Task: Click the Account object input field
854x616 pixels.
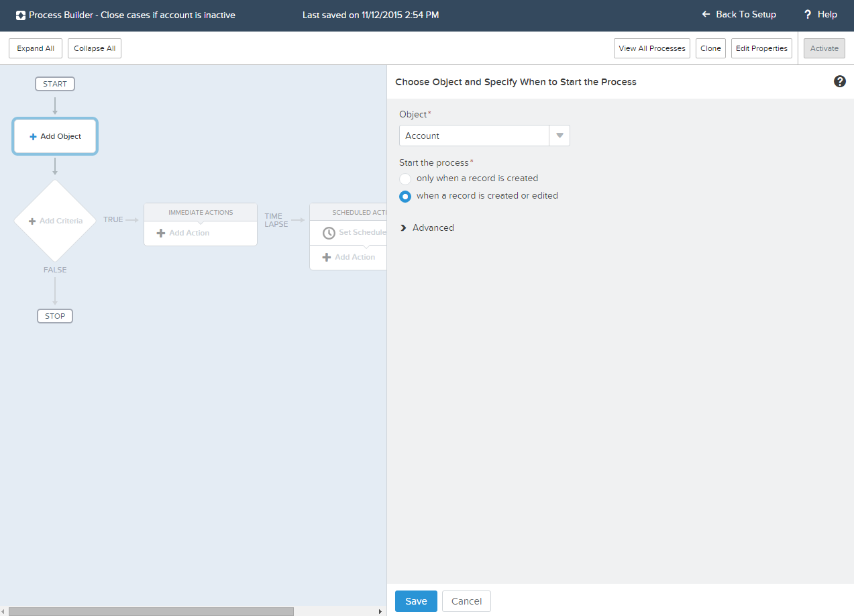Action: pos(474,136)
